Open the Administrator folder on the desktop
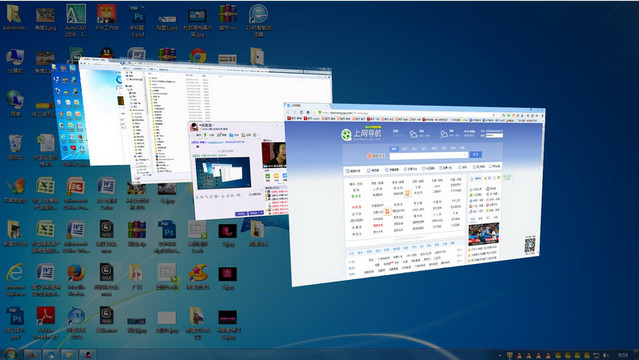The image size is (639, 360). click(x=15, y=18)
